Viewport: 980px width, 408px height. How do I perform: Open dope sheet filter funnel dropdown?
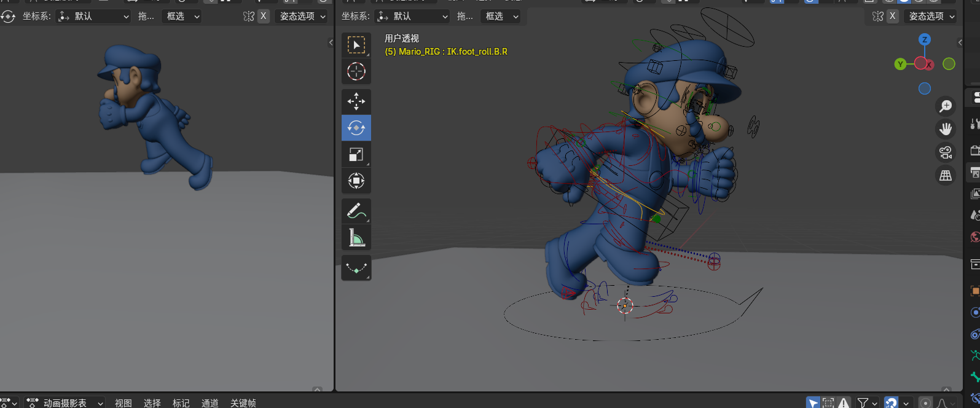(x=866, y=403)
